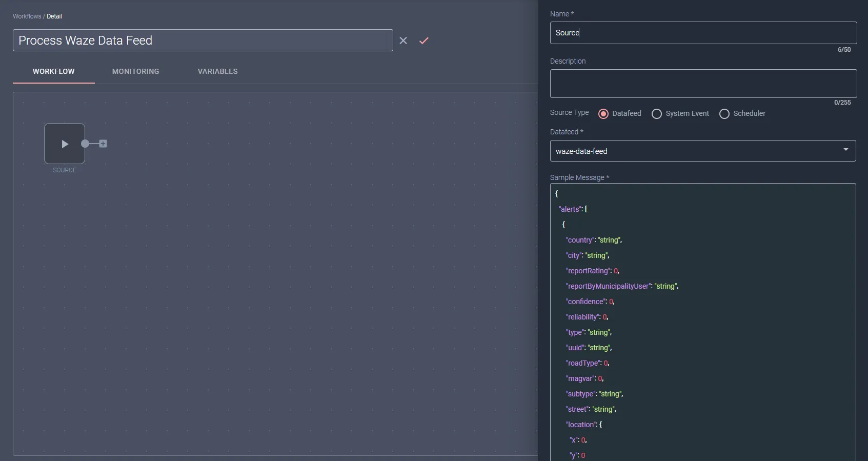
Task: Choose the System Event source type
Action: pos(657,114)
